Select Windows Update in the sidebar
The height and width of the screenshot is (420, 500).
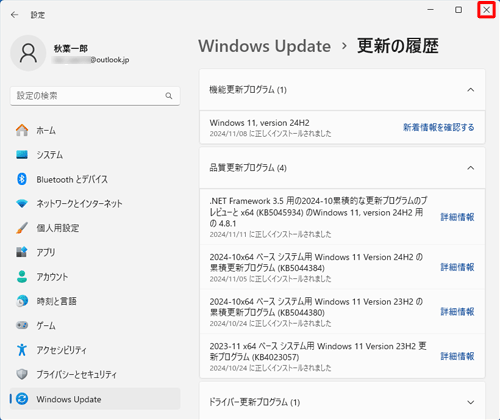point(95,399)
